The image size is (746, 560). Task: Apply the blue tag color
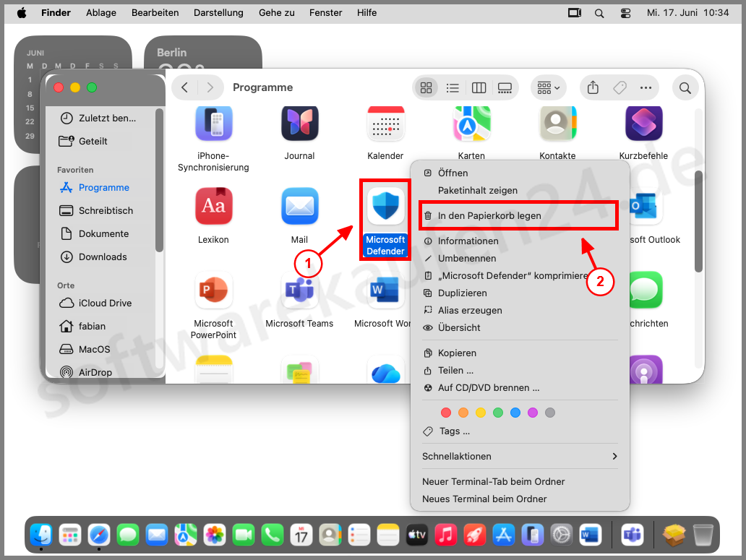click(515, 413)
